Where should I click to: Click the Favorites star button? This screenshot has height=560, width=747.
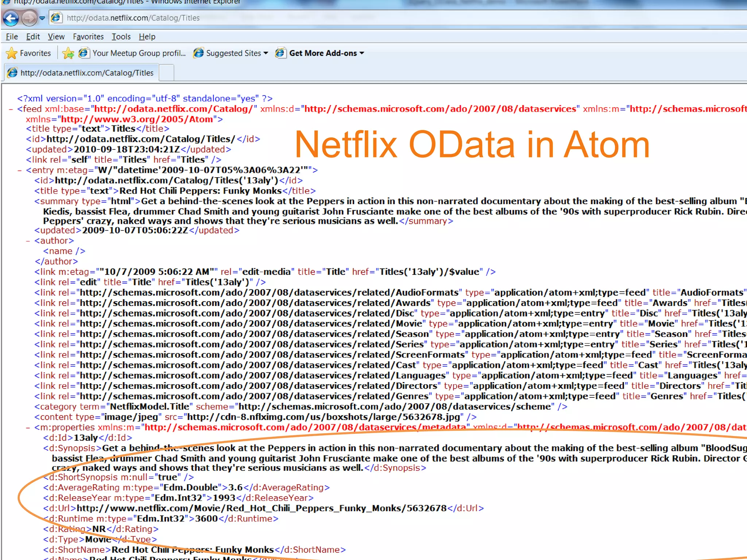[28, 53]
